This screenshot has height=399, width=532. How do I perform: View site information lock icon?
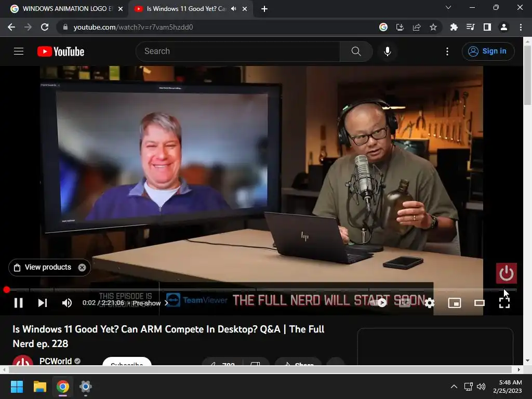(x=65, y=27)
